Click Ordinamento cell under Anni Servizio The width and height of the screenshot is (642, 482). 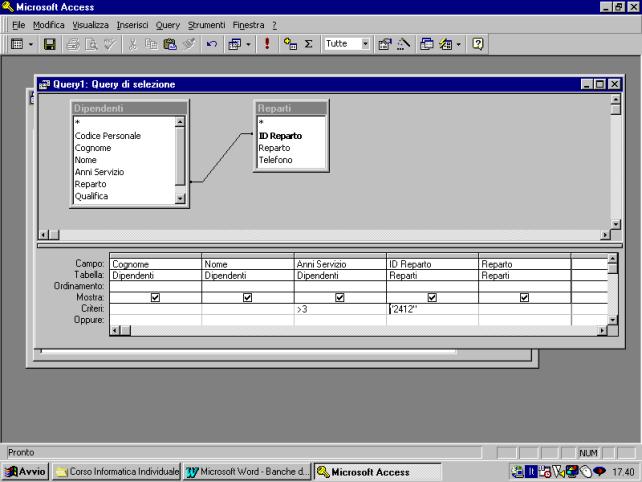340,286
